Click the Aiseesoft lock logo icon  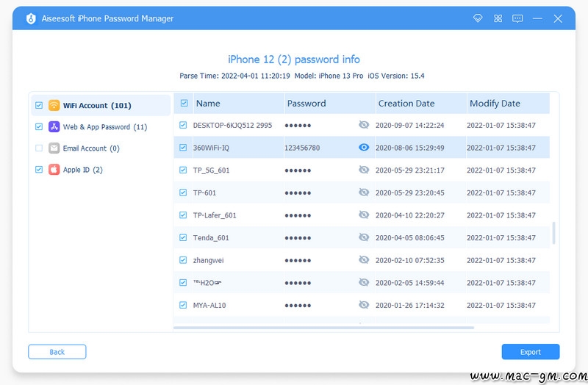[x=31, y=18]
